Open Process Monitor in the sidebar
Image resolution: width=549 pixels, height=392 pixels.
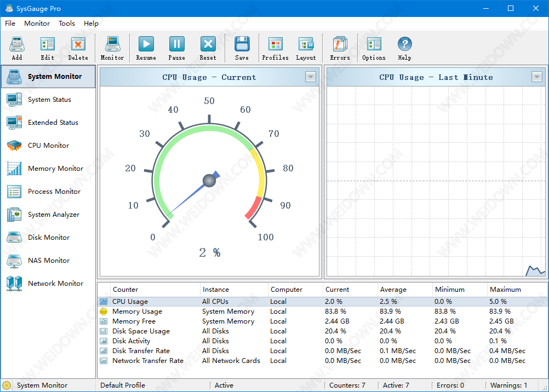(48, 192)
